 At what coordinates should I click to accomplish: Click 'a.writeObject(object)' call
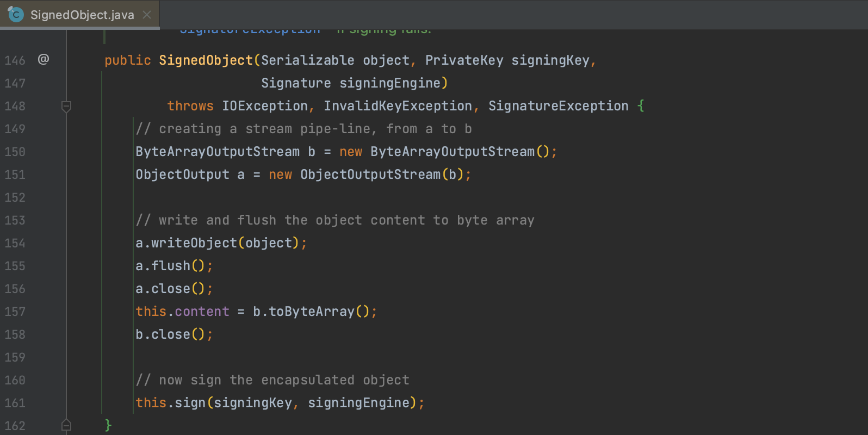[218, 243]
